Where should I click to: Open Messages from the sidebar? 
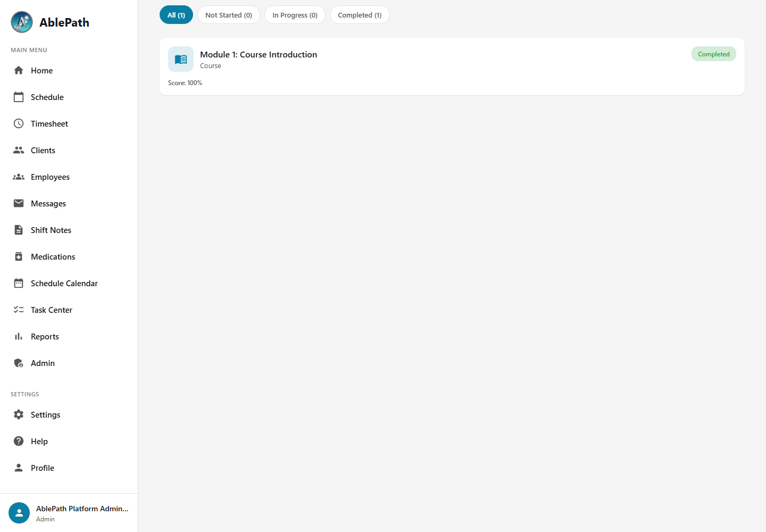pyautogui.click(x=69, y=203)
